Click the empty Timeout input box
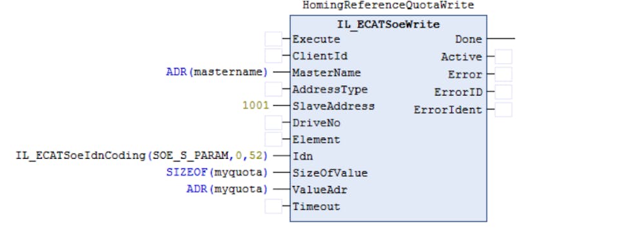 [273, 206]
